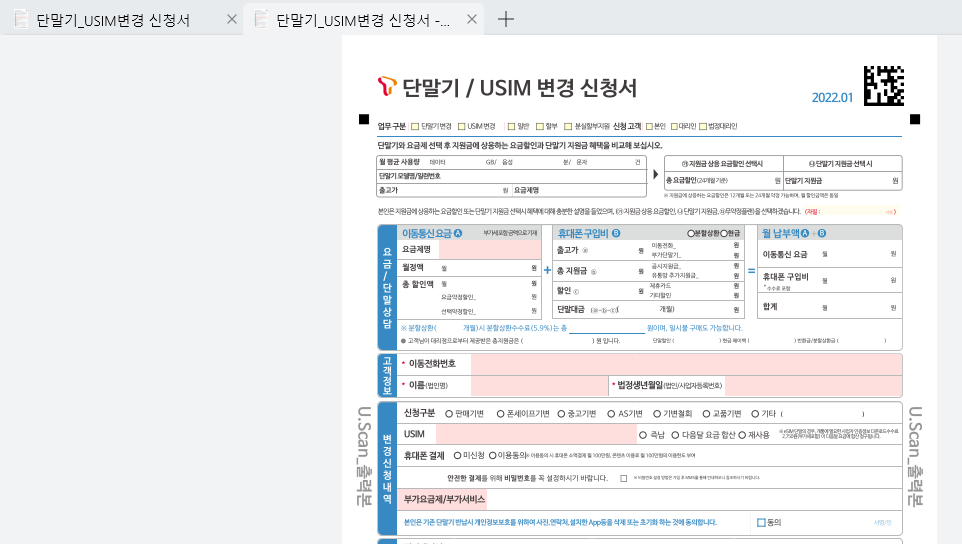Click the USIM number input field
Image resolution: width=962 pixels, height=544 pixels.
click(537, 434)
